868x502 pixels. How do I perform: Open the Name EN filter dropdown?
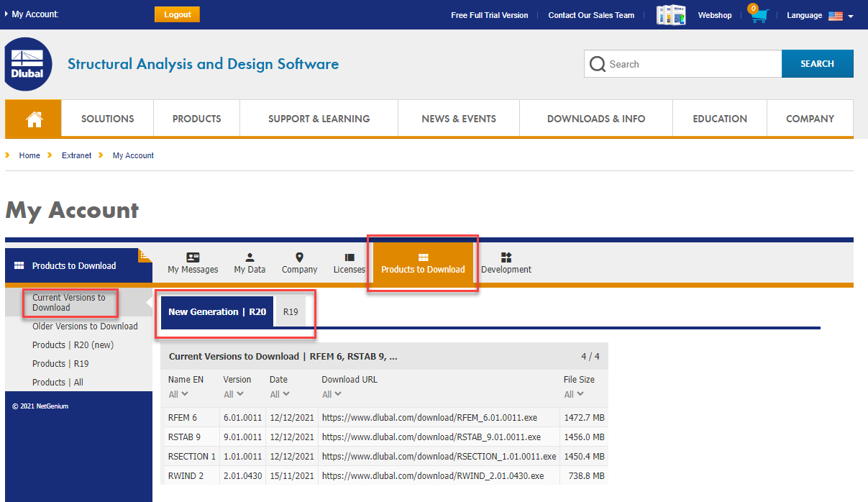tap(177, 393)
